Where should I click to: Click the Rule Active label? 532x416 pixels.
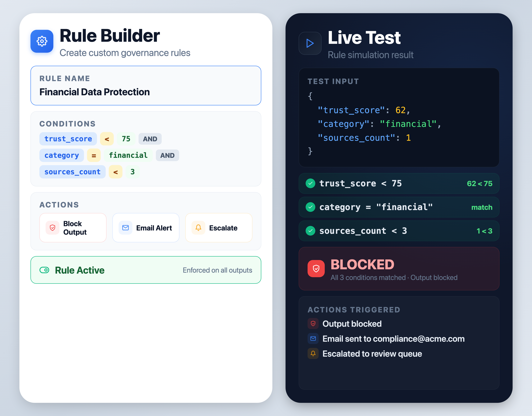click(80, 270)
